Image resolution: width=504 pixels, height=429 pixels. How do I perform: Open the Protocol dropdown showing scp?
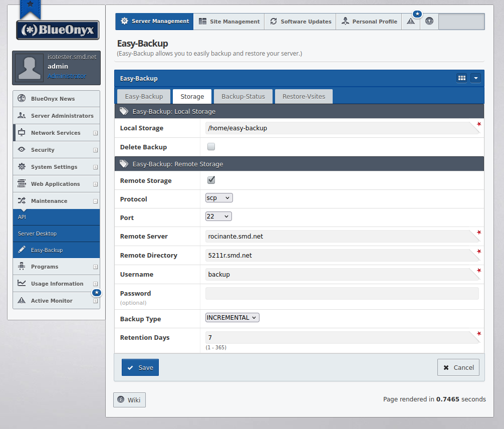click(x=219, y=198)
